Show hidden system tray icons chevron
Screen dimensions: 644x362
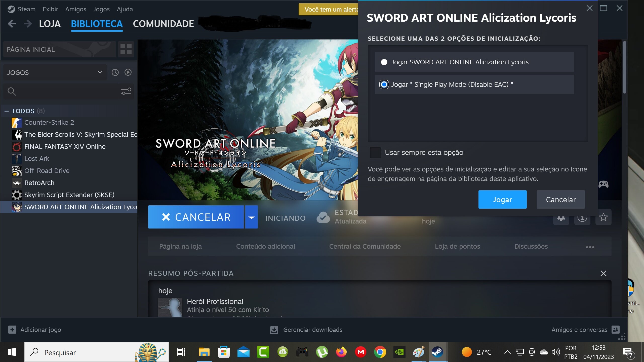click(x=507, y=352)
